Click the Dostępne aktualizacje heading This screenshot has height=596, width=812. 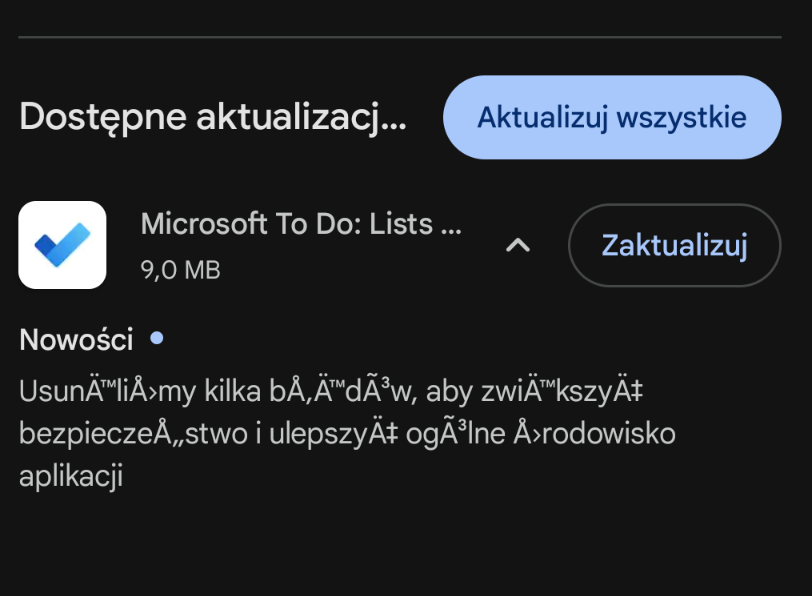pyautogui.click(x=212, y=117)
